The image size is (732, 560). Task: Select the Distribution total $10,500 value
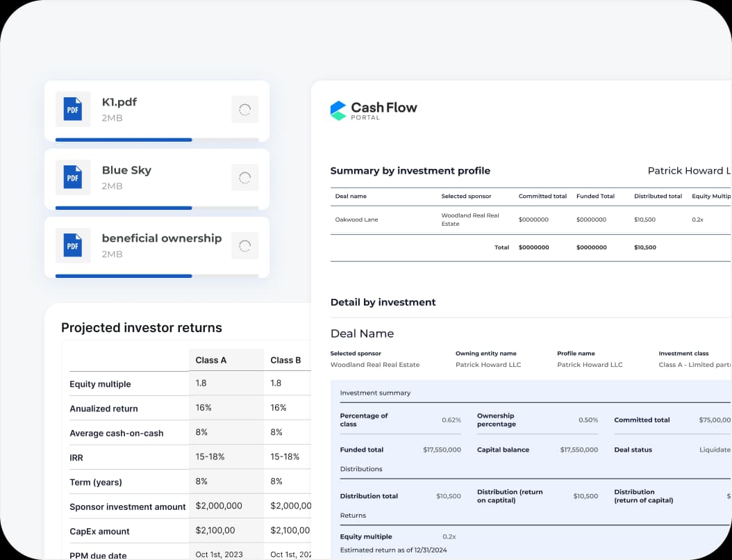click(449, 496)
